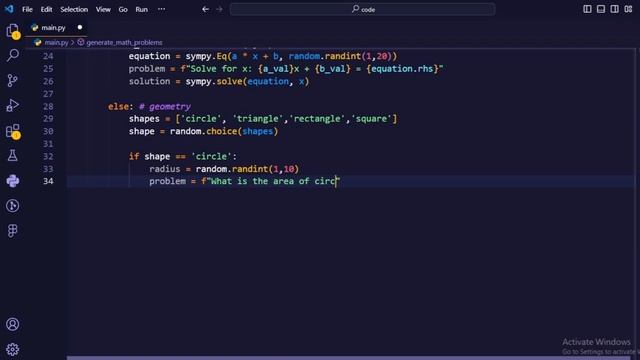Click line number 34 in gutter
The width and height of the screenshot is (640, 360).
coord(48,181)
